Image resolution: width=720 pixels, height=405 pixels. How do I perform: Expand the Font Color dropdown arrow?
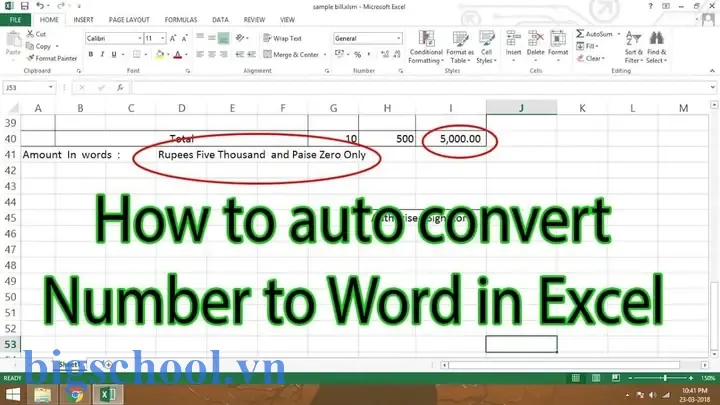pyautogui.click(x=186, y=55)
